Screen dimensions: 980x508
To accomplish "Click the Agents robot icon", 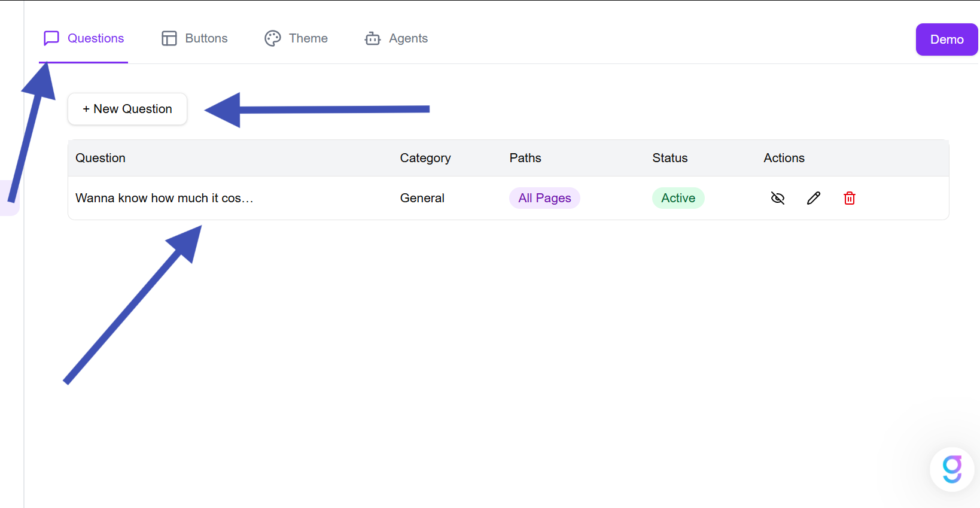I will click(x=373, y=38).
